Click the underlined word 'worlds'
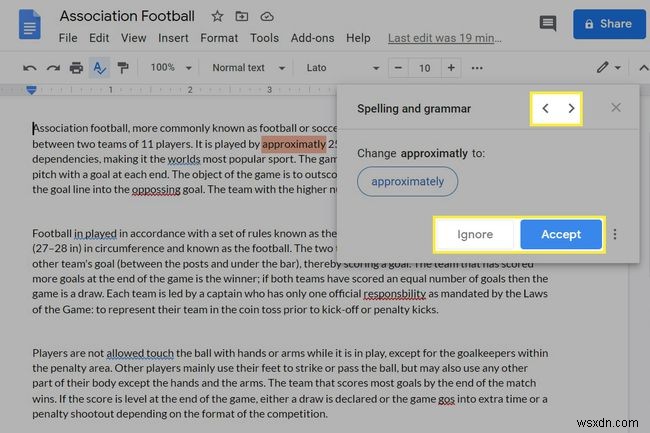This screenshot has width=650, height=433. (x=184, y=159)
